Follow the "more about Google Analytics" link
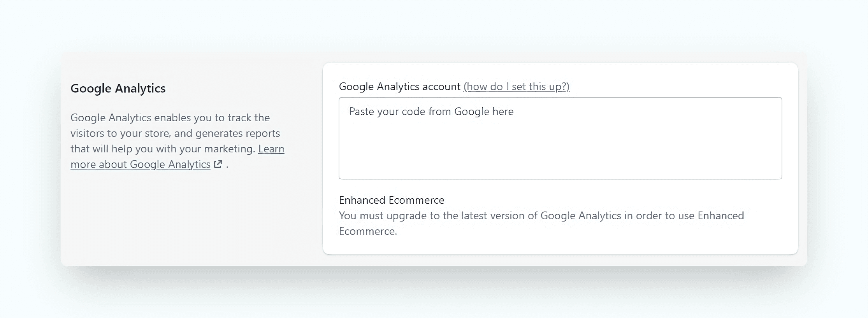868x318 pixels. pyautogui.click(x=140, y=164)
